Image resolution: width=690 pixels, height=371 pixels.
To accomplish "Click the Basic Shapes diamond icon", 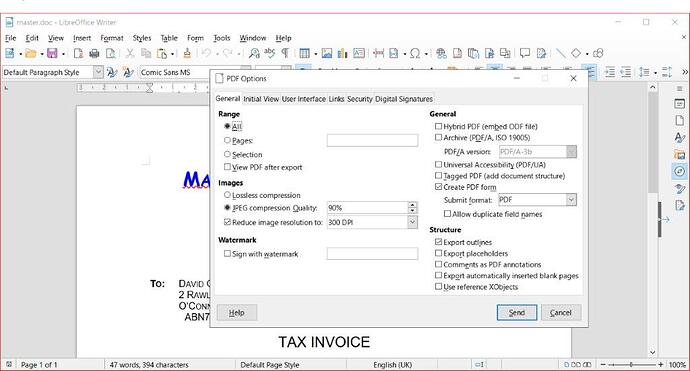I will (576, 53).
